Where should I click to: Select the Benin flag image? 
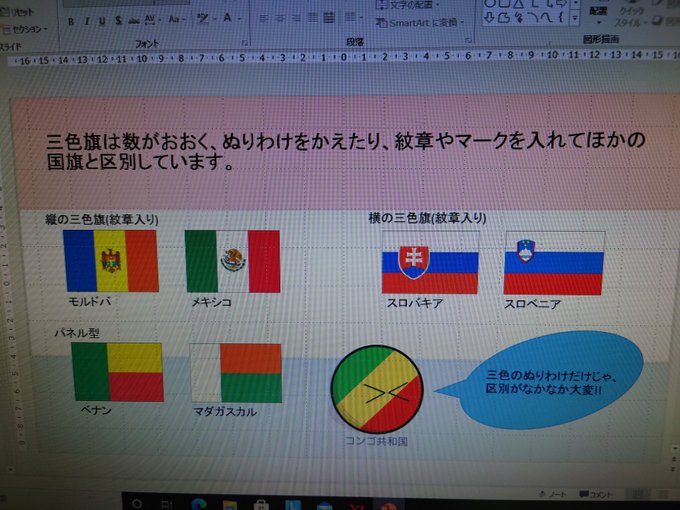(x=118, y=372)
